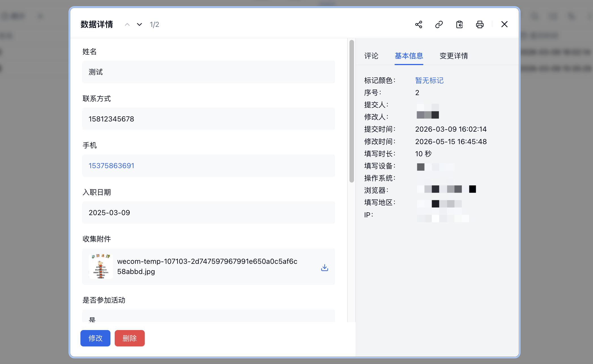Image resolution: width=593 pixels, height=364 pixels.
Task: Click the 是否参加活动 field label
Action: tap(104, 300)
